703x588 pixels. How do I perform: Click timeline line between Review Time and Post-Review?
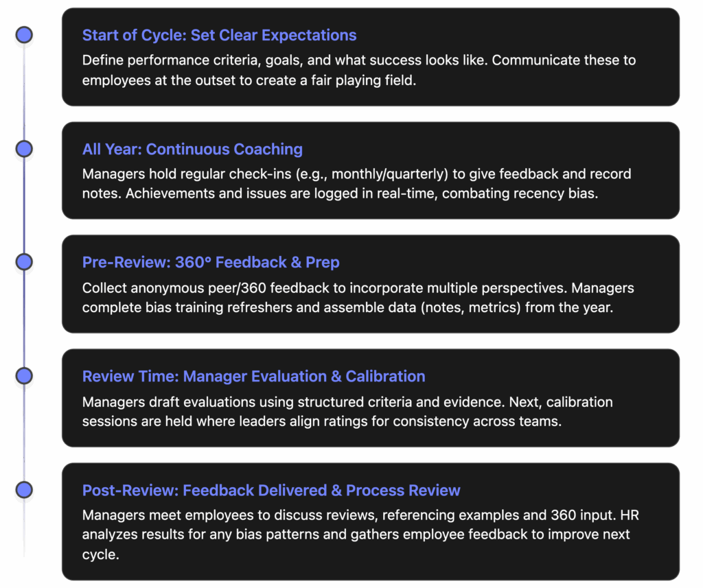pos(25,433)
